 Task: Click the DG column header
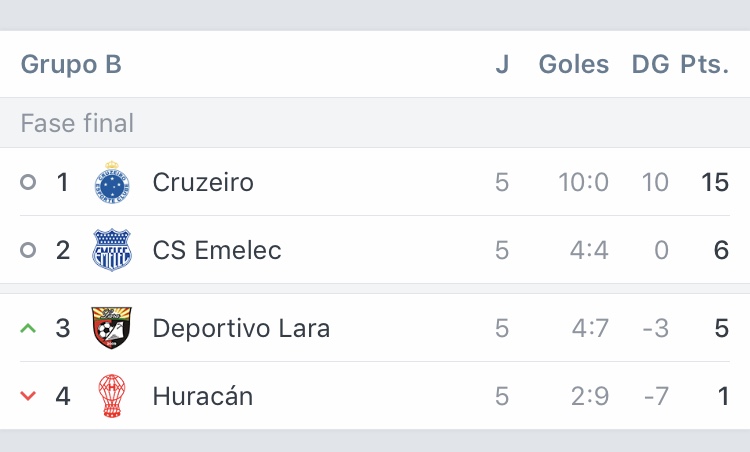[x=650, y=65]
